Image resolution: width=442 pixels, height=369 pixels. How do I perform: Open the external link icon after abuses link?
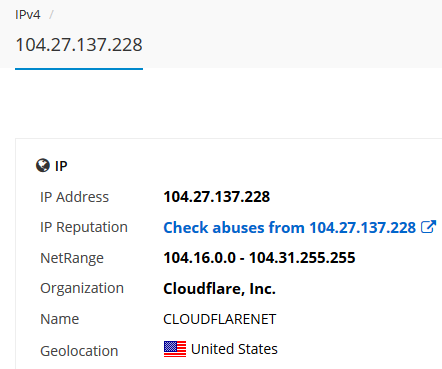[x=428, y=227]
